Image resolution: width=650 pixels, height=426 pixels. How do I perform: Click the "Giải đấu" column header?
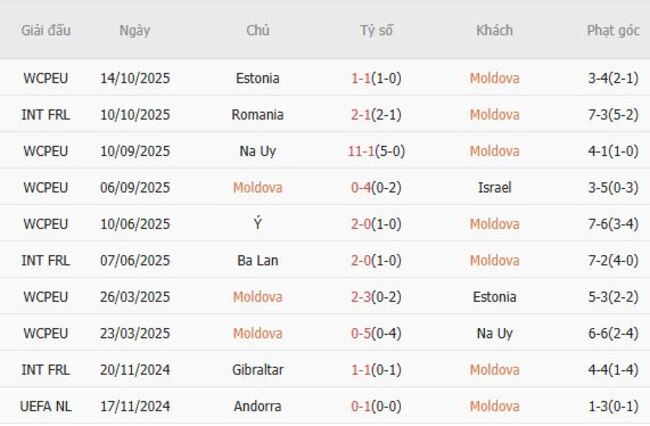(46, 30)
